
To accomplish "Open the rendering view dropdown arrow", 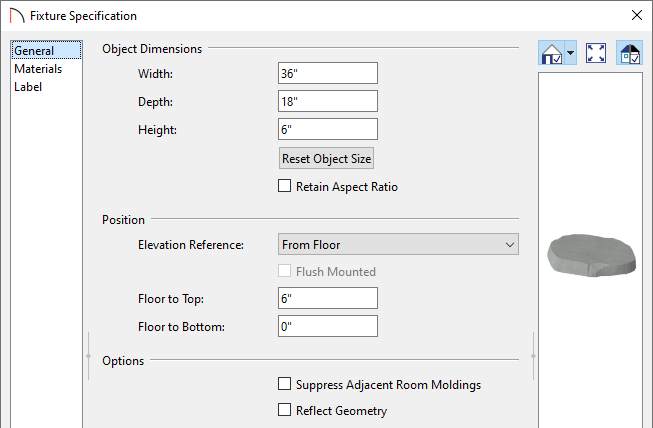I will tap(571, 53).
